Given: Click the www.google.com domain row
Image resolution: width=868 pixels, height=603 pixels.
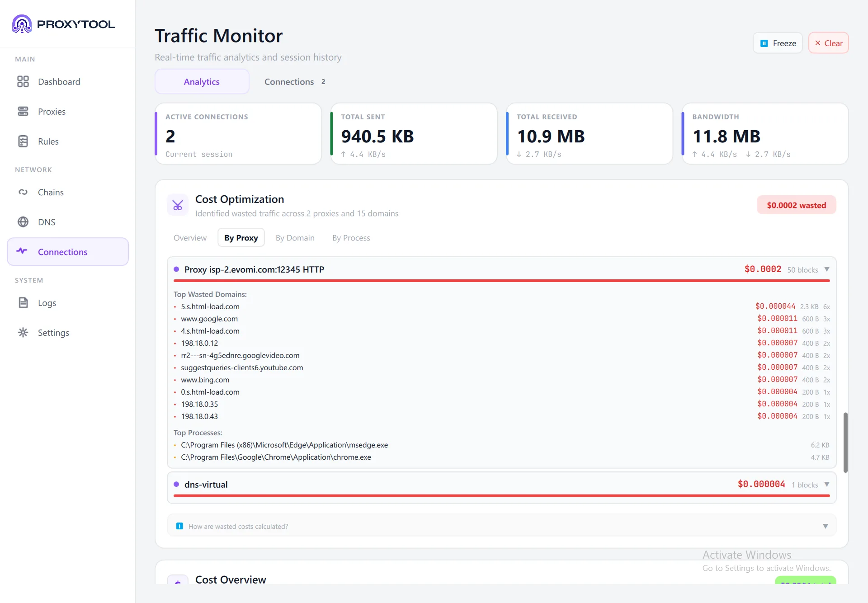Looking at the screenshot, I should pos(501,319).
